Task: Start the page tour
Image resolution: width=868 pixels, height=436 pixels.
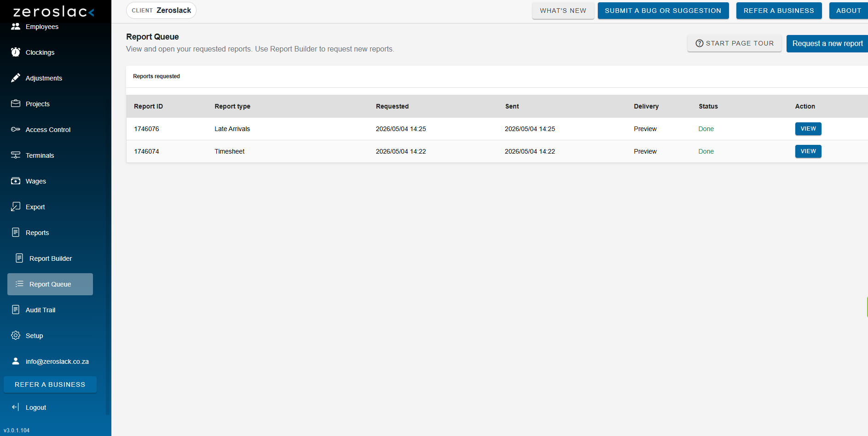Action: (x=735, y=43)
